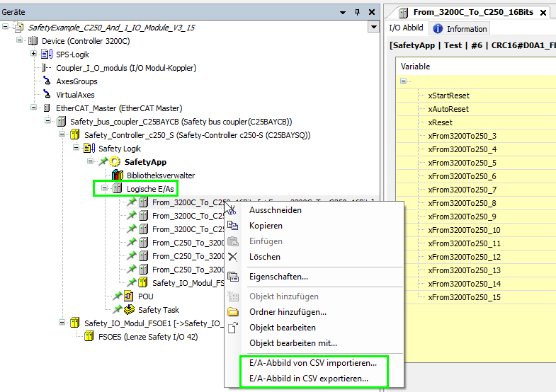The image size is (556, 392).
Task: Click the project file icon at tree root
Action: [x=19, y=28]
